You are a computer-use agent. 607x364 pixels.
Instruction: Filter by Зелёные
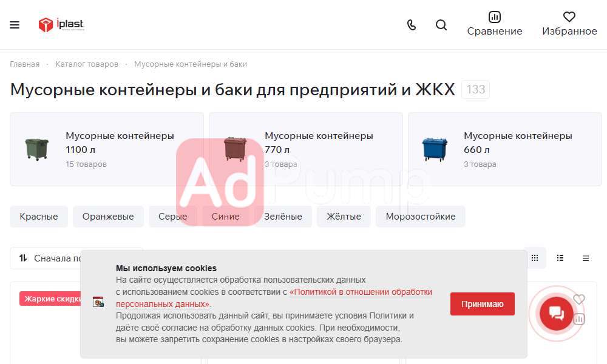283,217
